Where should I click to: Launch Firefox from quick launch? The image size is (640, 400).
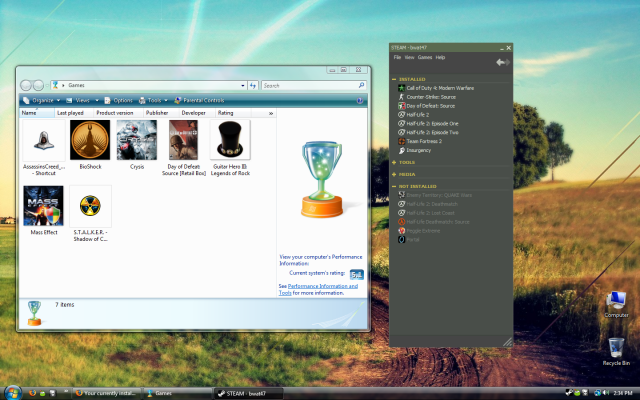[x=33, y=393]
